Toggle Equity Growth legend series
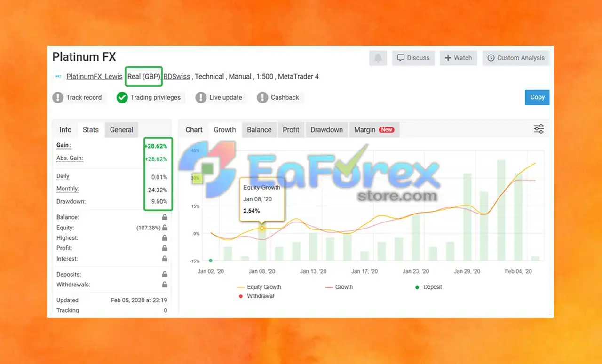 pos(259,287)
